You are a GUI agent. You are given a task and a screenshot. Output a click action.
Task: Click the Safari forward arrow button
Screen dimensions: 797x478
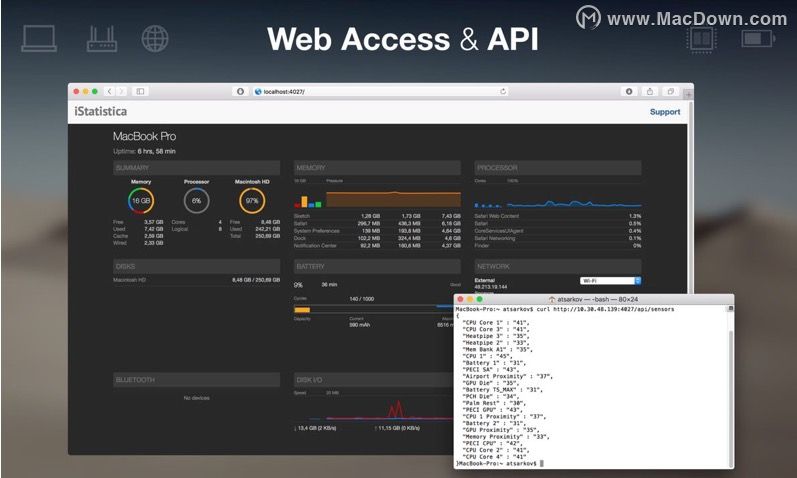[x=121, y=92]
